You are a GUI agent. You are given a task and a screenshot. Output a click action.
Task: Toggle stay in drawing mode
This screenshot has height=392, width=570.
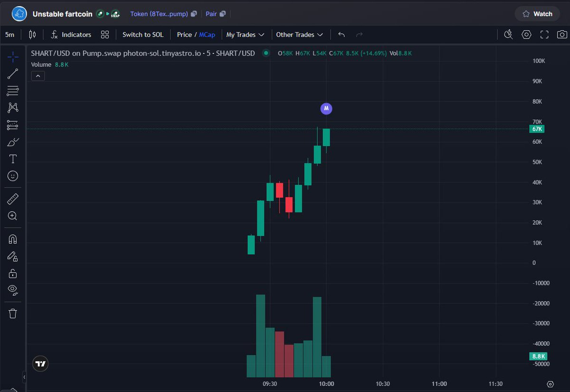tap(13, 256)
